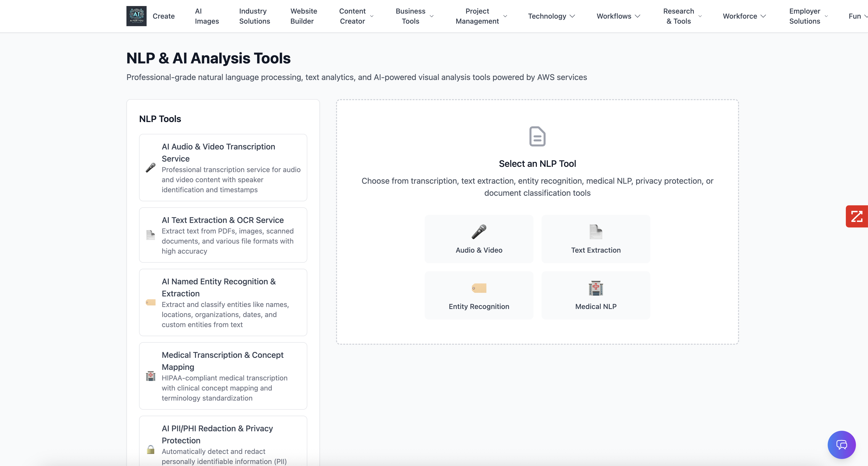Click the microphone icon in Audio & Video tile
The height and width of the screenshot is (466, 868).
point(479,232)
